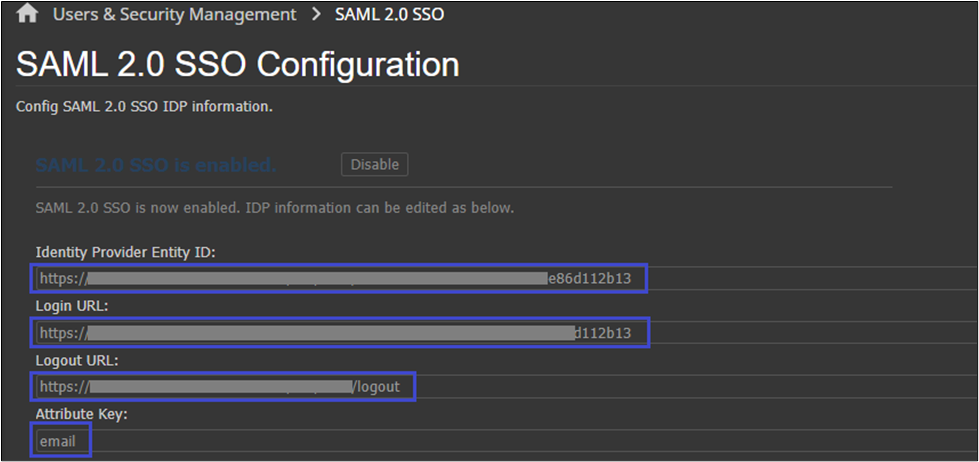Screen dimensions: 979x462
Task: Disable SAML 2.0 SSO
Action: point(374,164)
